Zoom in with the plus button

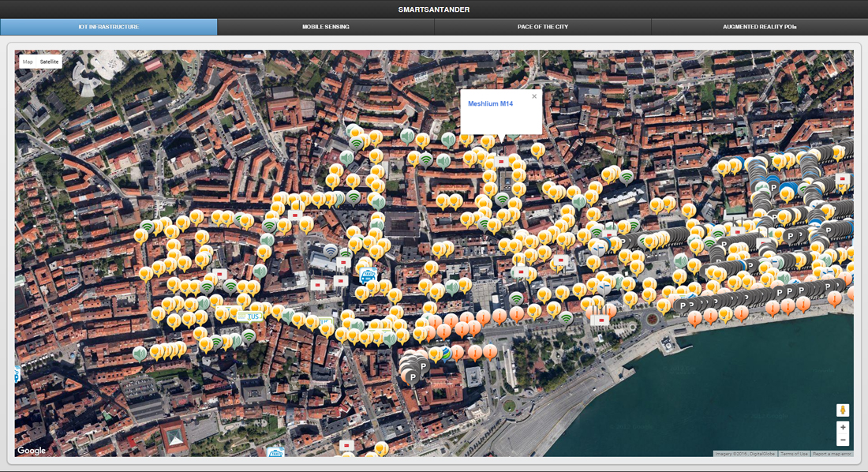(843, 427)
